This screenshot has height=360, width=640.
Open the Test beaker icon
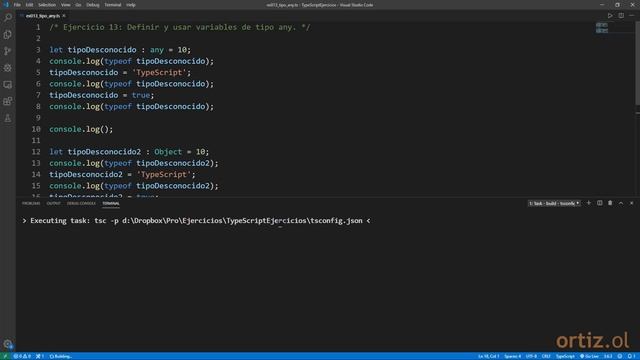[8, 118]
